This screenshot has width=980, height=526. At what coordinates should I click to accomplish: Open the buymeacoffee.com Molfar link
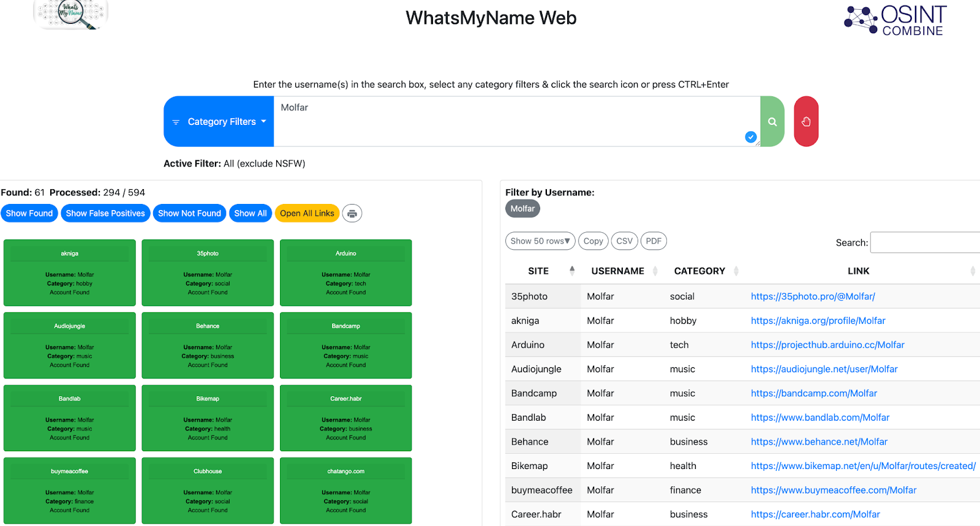click(x=834, y=490)
